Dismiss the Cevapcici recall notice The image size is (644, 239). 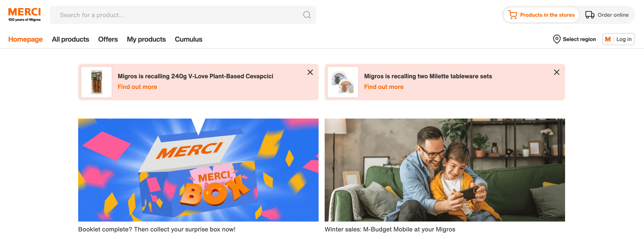tap(310, 72)
